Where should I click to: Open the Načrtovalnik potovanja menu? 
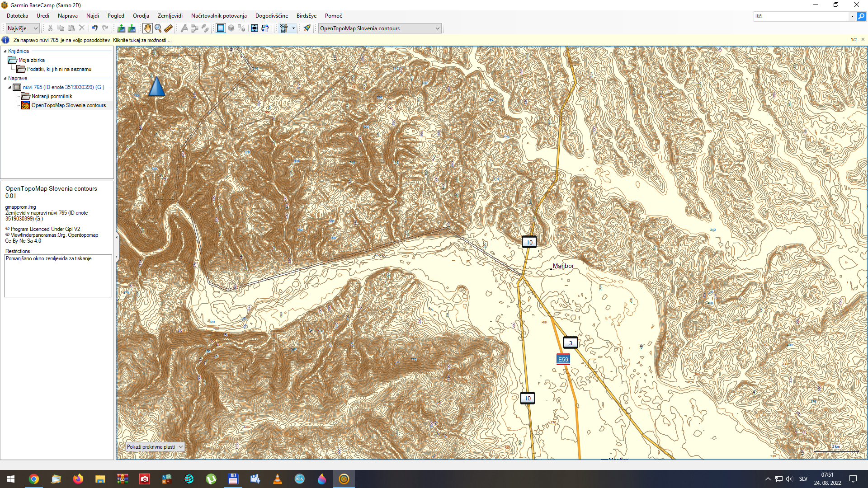(x=219, y=16)
